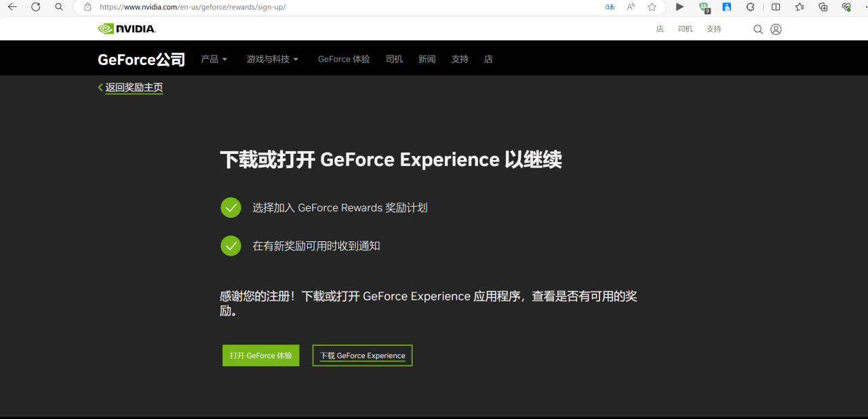
Task: Toggle split screen icon in browser toolbar
Action: tap(776, 7)
